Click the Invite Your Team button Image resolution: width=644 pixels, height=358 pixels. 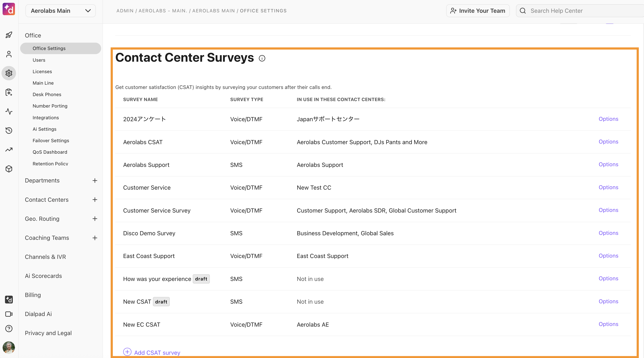(478, 11)
